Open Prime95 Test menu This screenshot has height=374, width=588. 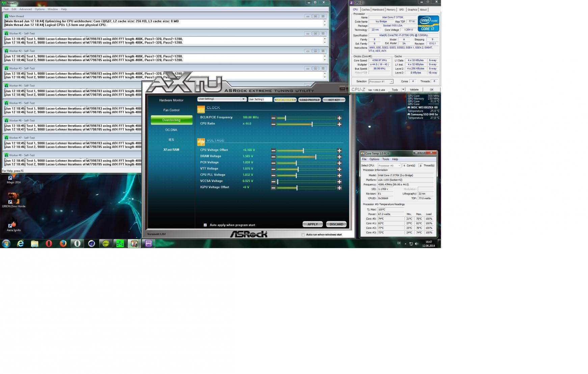click(6, 9)
